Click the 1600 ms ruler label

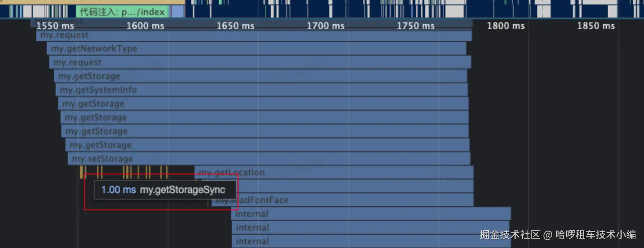click(x=145, y=26)
